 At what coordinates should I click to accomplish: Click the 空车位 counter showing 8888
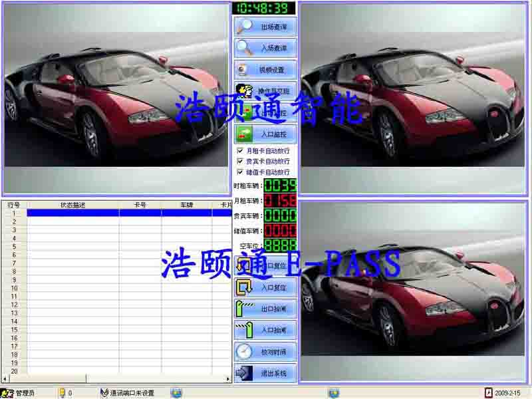point(280,245)
